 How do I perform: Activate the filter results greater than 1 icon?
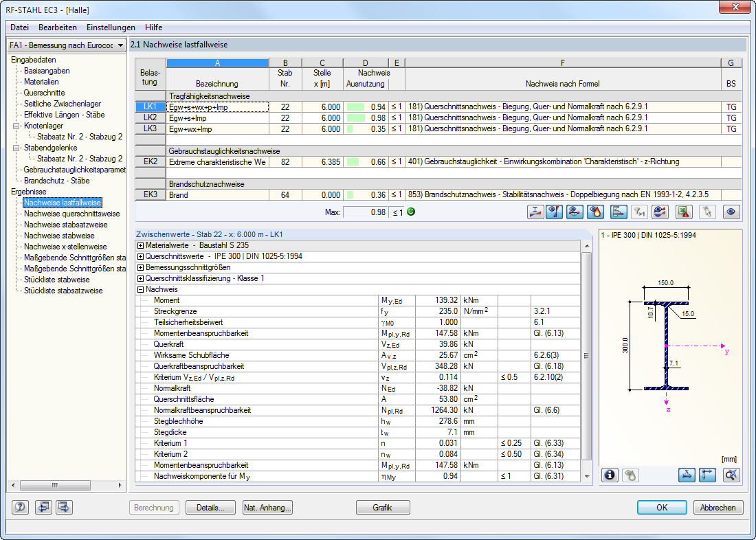(638, 212)
